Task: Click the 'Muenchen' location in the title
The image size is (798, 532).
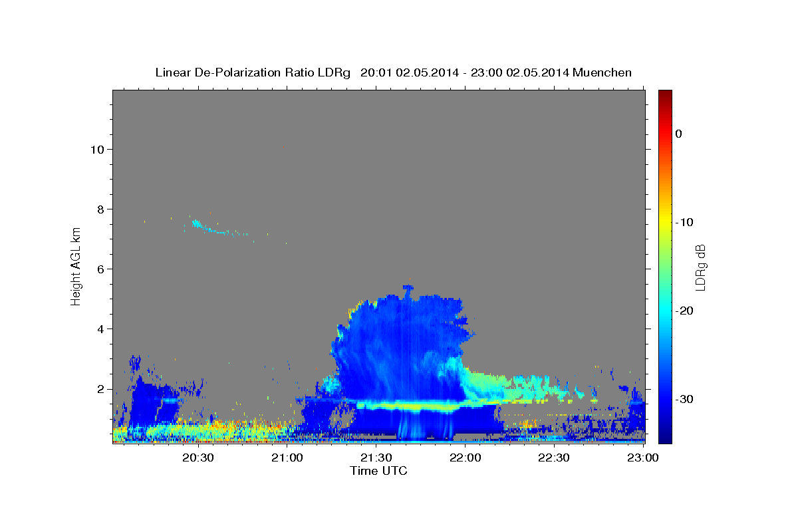Action: pos(602,72)
